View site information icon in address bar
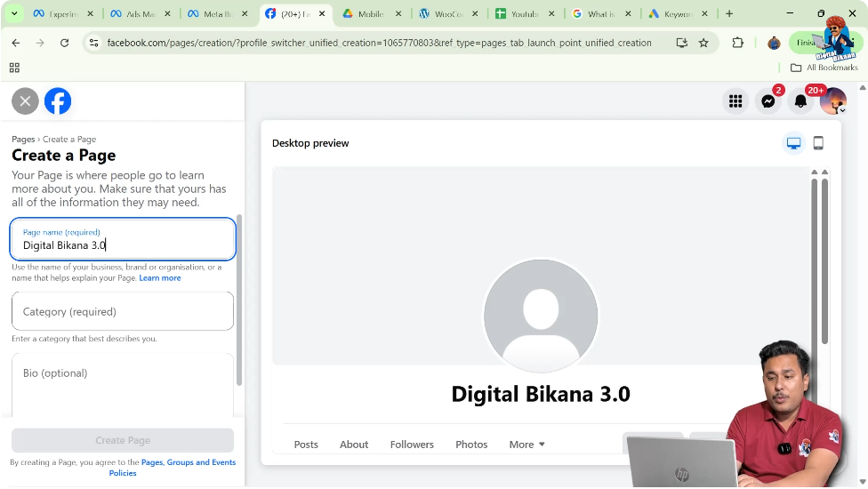Viewport: 868px width, 489px height. [x=94, y=43]
